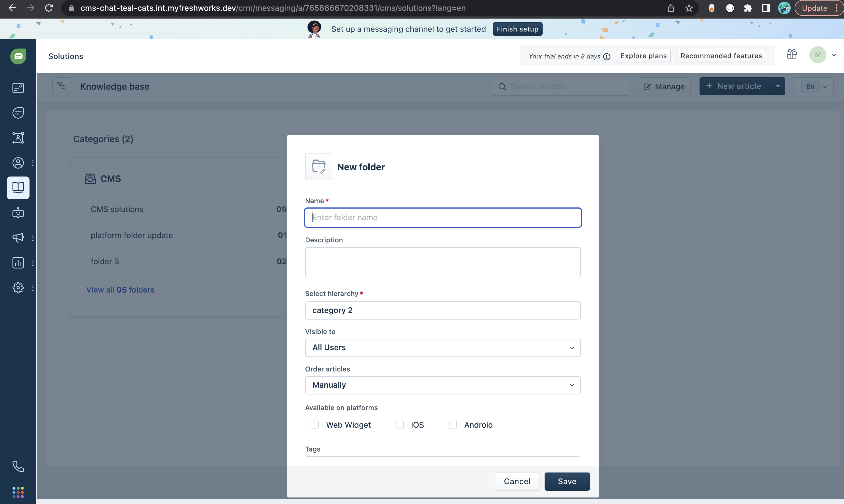The height and width of the screenshot is (504, 844).
Task: Tick the Android platform checkbox
Action: click(x=452, y=425)
